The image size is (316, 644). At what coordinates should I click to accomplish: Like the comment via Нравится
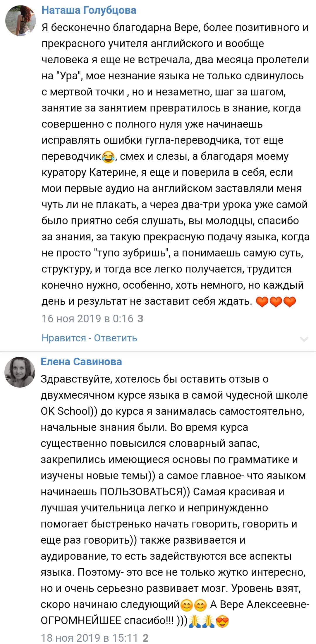click(x=64, y=338)
